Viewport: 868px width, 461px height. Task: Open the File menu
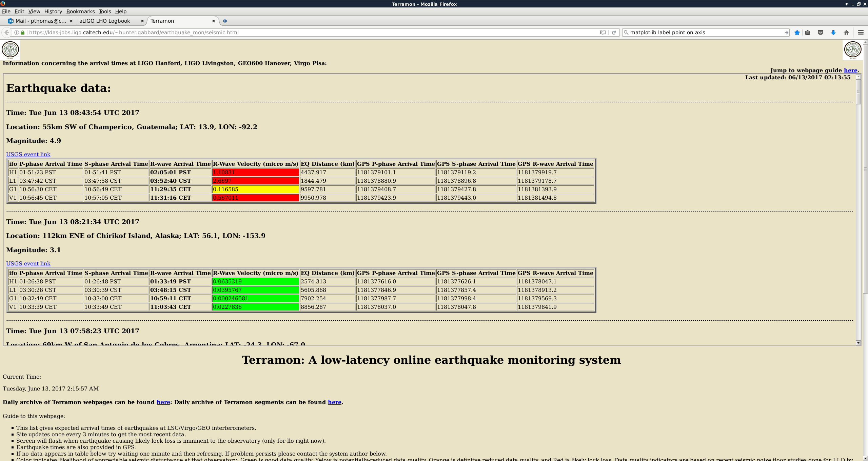(x=6, y=12)
